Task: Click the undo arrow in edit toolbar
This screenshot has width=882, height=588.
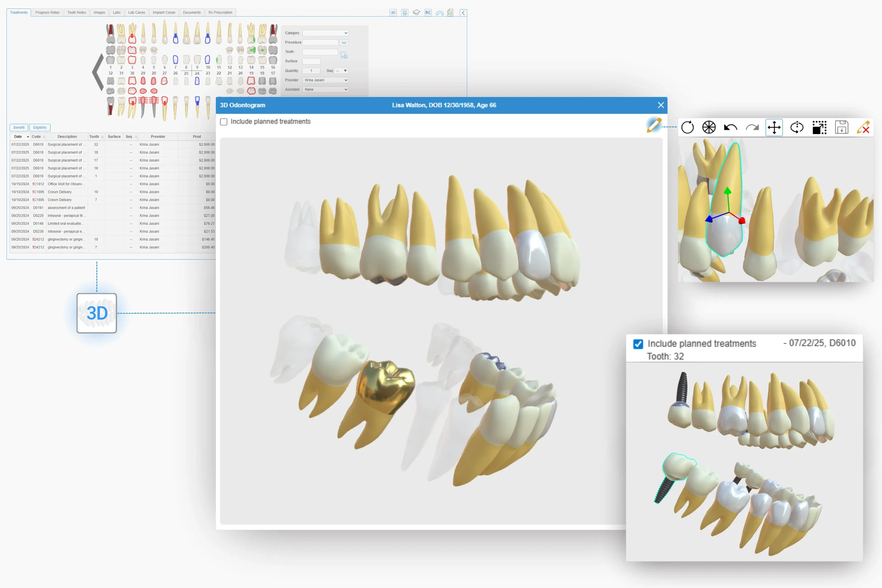Action: coord(730,127)
